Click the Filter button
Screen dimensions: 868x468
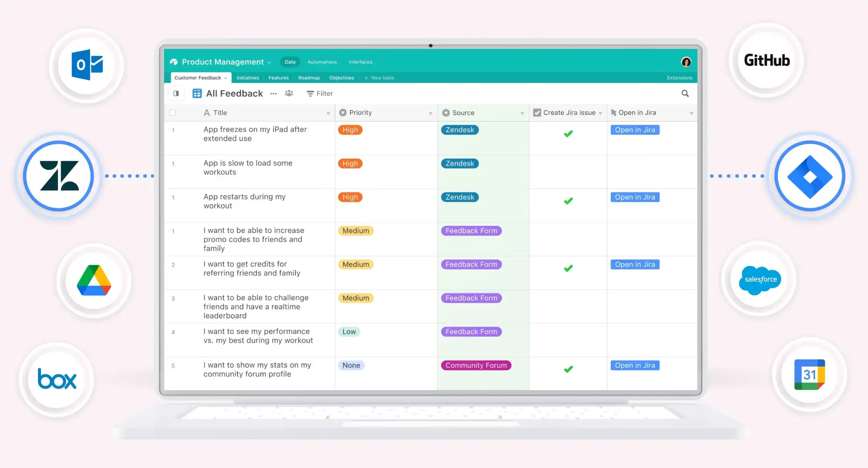coord(320,94)
